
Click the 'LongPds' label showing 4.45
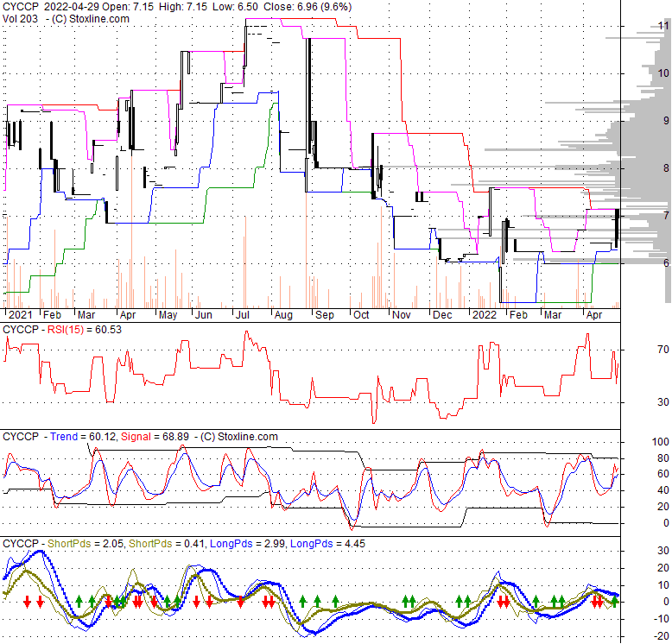pyautogui.click(x=312, y=544)
